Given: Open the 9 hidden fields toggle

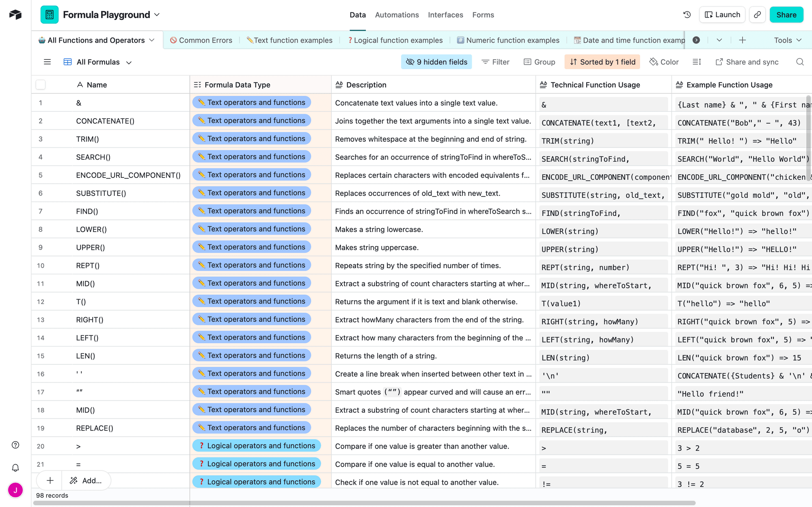Looking at the screenshot, I should [x=436, y=62].
